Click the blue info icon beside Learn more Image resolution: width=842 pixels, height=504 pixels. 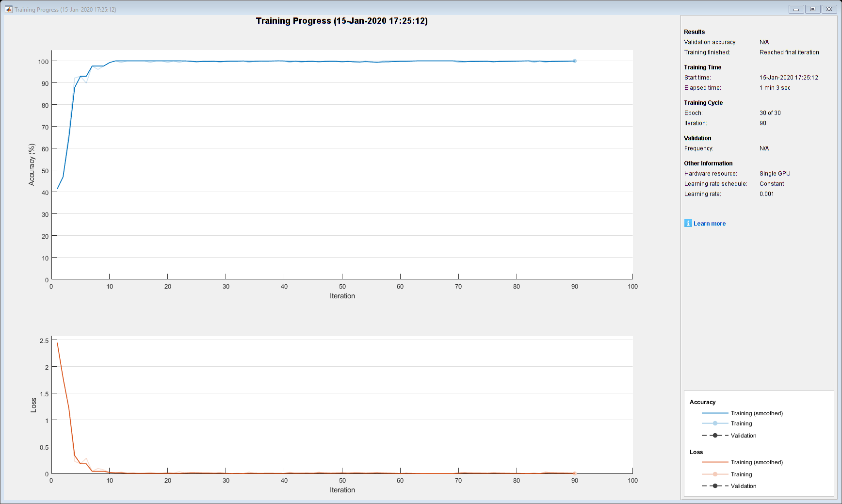688,223
